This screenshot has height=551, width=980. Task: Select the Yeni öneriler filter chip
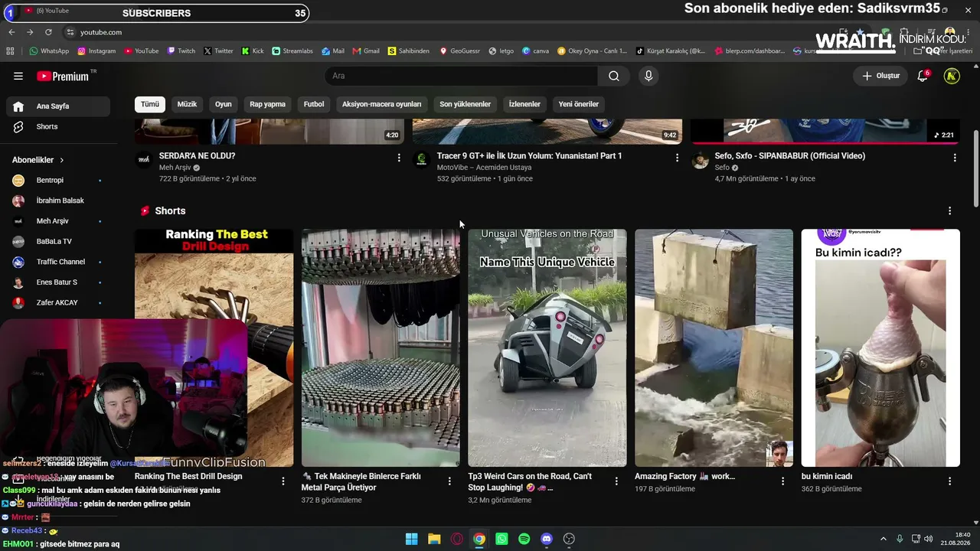[x=578, y=104]
